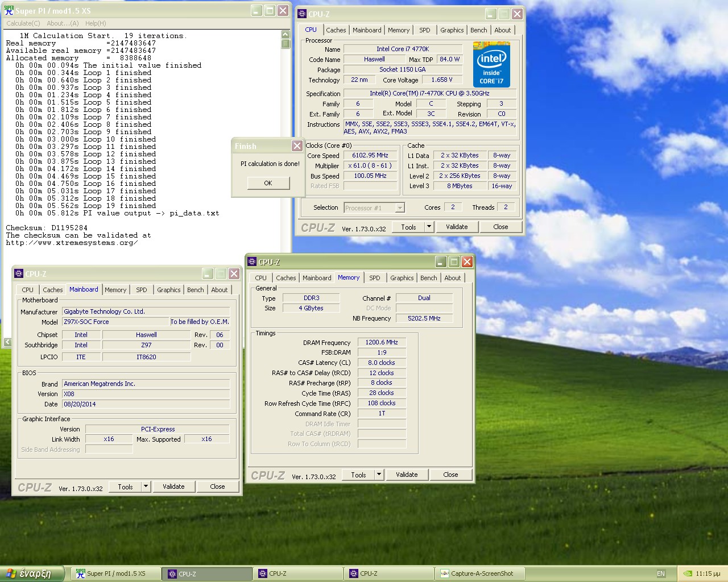Click the Row Refresh 108 clocks value
This screenshot has height=582, width=728.
[x=382, y=403]
